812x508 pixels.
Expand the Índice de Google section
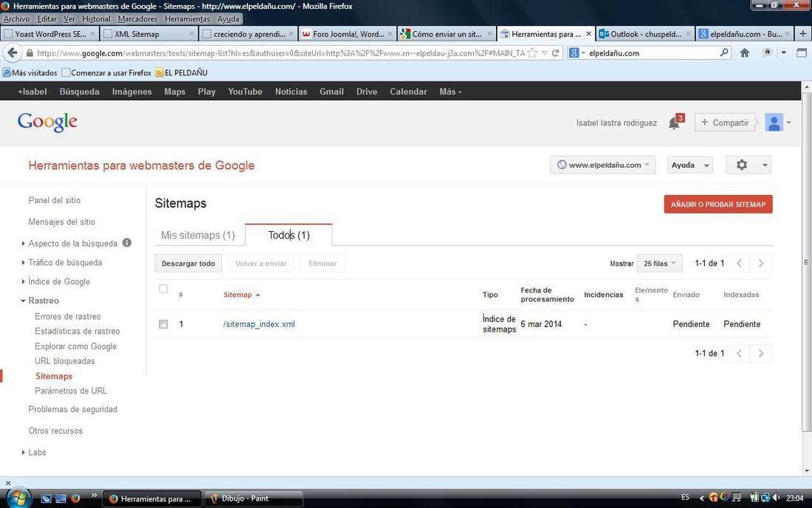(x=24, y=282)
